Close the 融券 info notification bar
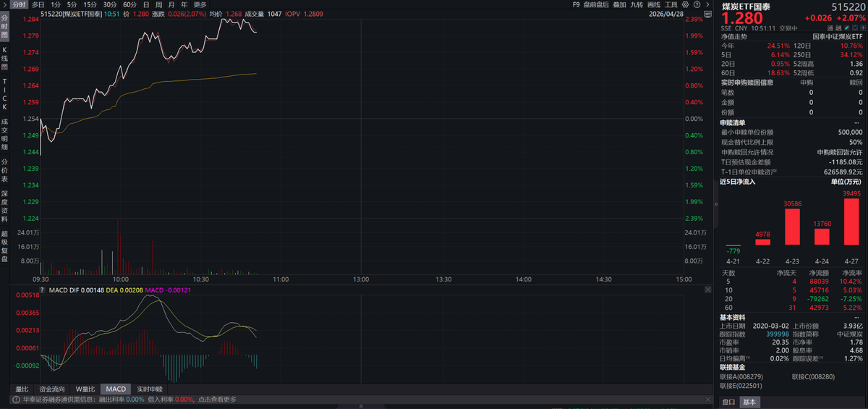Image resolution: width=868 pixels, height=409 pixels. (x=707, y=399)
